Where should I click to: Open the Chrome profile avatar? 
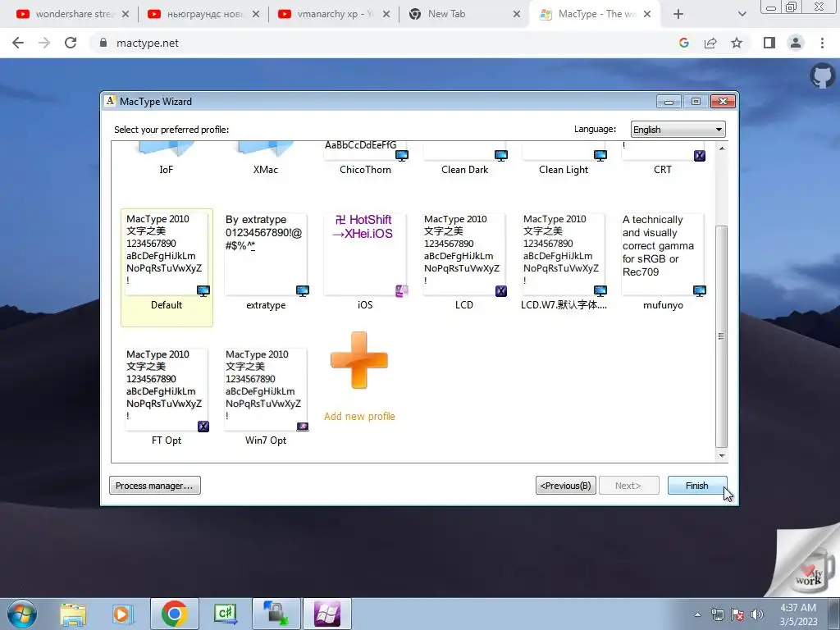(796, 43)
